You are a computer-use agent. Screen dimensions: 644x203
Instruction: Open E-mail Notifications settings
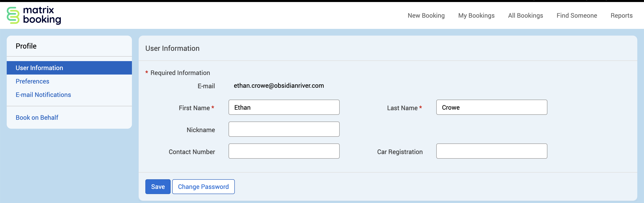click(43, 95)
